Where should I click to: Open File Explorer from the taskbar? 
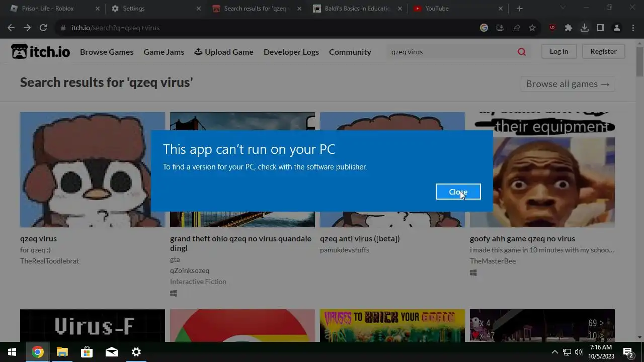[62, 352]
